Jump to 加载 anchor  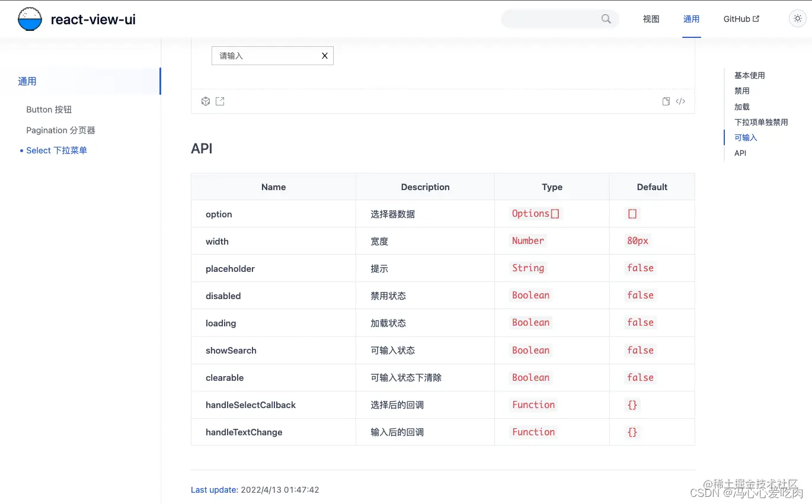(x=742, y=107)
